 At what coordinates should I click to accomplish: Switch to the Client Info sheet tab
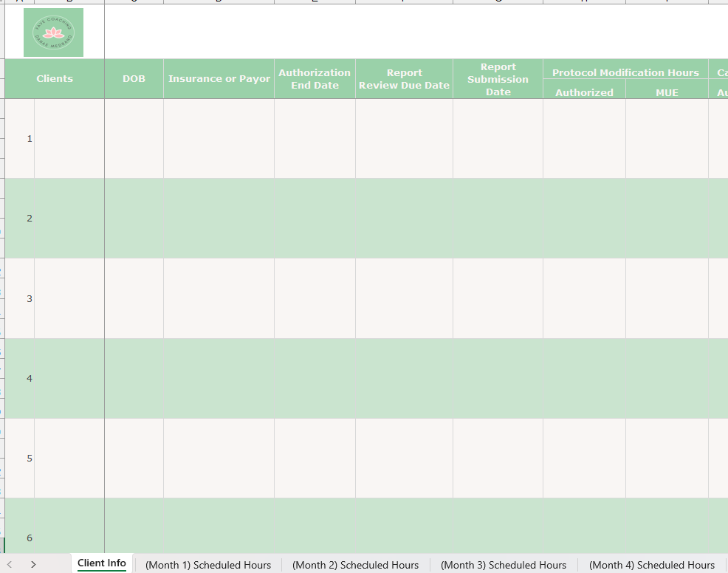pyautogui.click(x=102, y=563)
